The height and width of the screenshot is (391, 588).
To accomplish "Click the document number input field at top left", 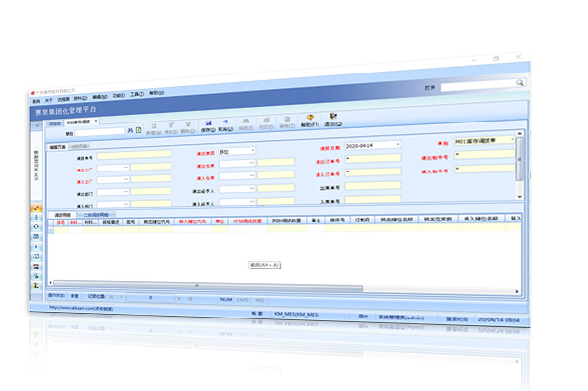I will 100,132.
